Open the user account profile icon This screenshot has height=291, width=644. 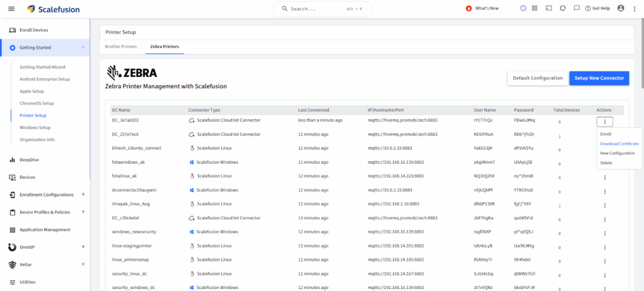(x=621, y=8)
